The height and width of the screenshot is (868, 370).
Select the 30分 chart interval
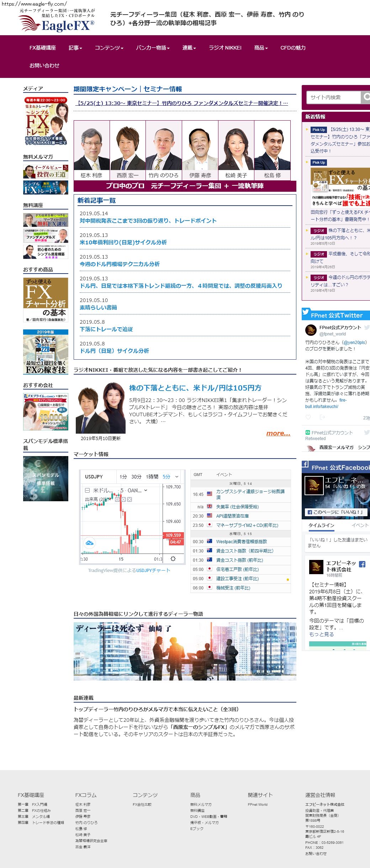136,477
